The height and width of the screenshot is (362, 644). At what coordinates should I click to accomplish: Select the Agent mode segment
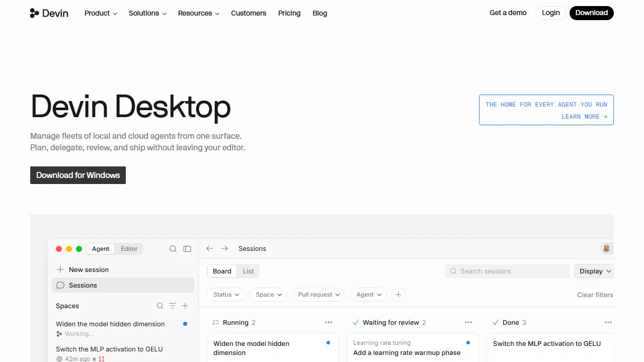(101, 249)
